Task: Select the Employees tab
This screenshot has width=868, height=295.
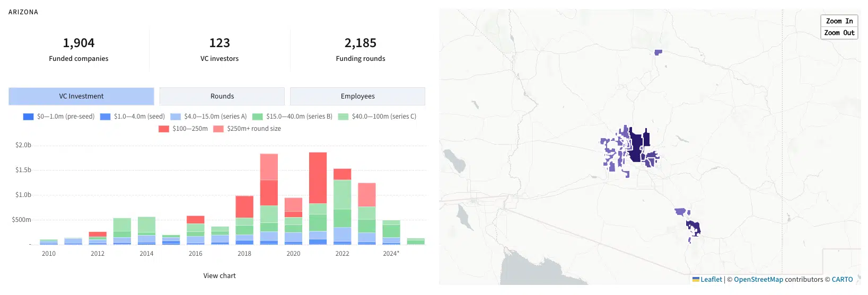Action: click(357, 96)
